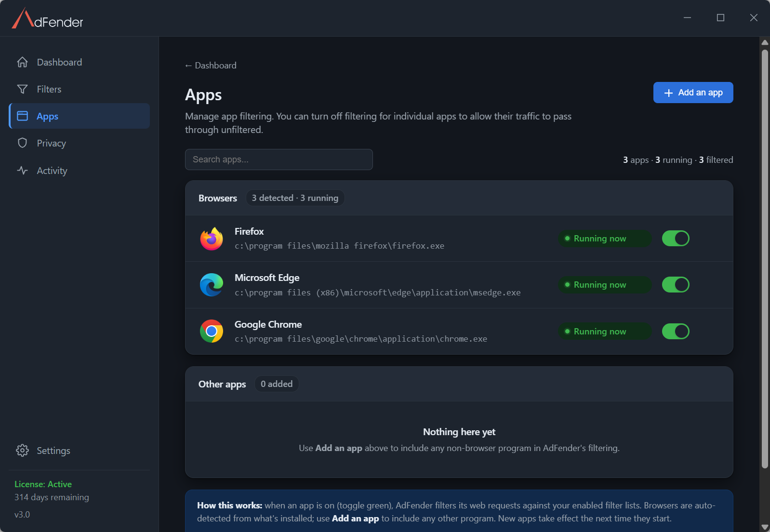Click the '314 days remaining' text

pyautogui.click(x=52, y=497)
